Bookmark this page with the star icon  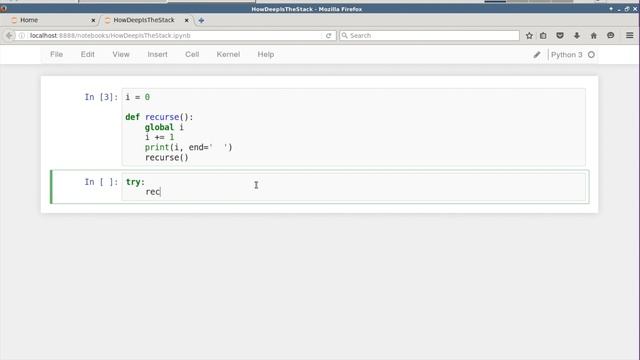click(x=529, y=36)
